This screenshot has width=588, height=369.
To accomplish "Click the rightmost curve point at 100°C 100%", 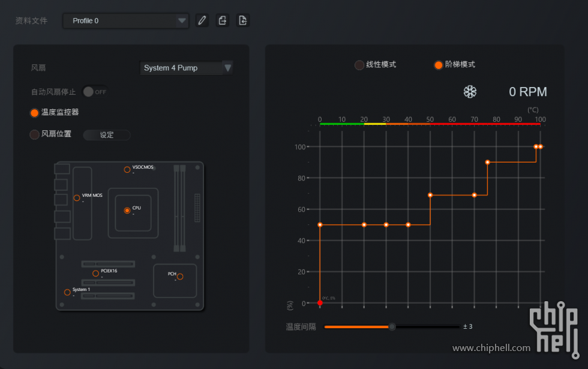I will pyautogui.click(x=541, y=146).
